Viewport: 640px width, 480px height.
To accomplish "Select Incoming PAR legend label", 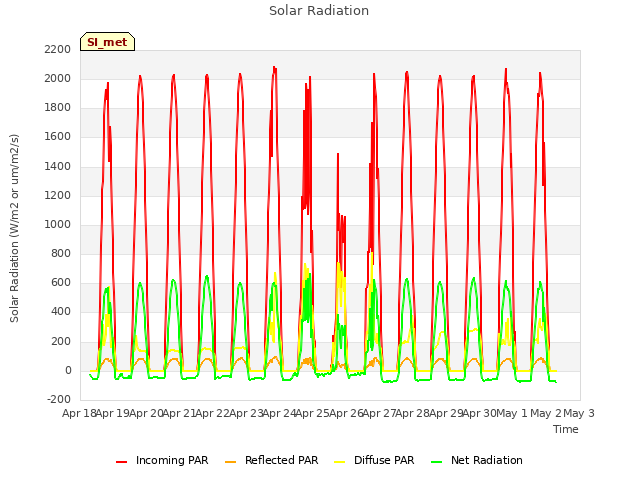I will click(172, 460).
